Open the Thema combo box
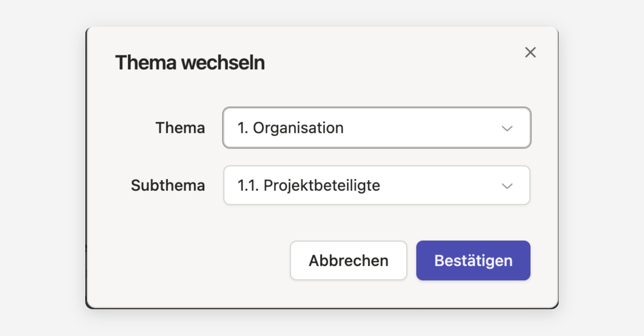 (x=376, y=128)
